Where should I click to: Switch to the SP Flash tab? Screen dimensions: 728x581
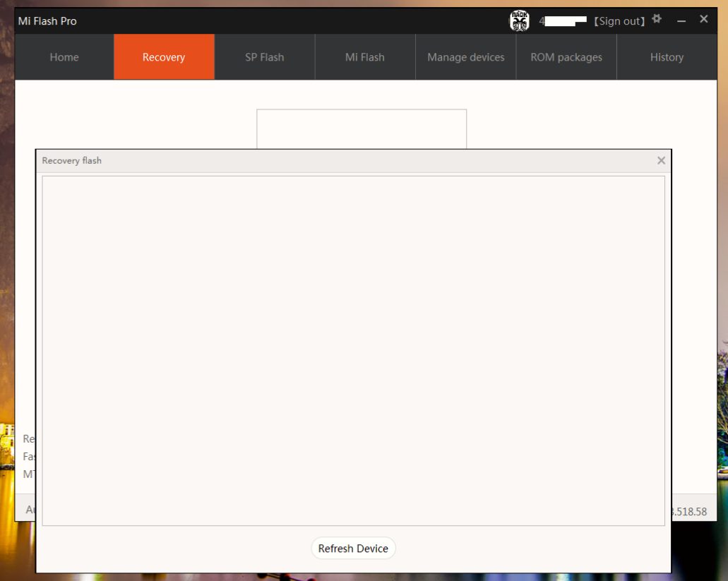coord(265,57)
